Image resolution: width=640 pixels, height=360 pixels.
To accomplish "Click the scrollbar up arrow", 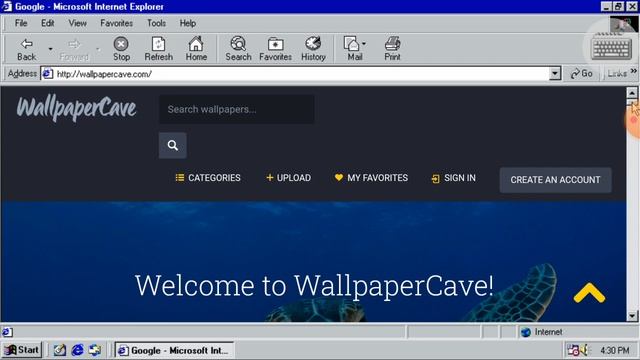I will click(x=632, y=93).
